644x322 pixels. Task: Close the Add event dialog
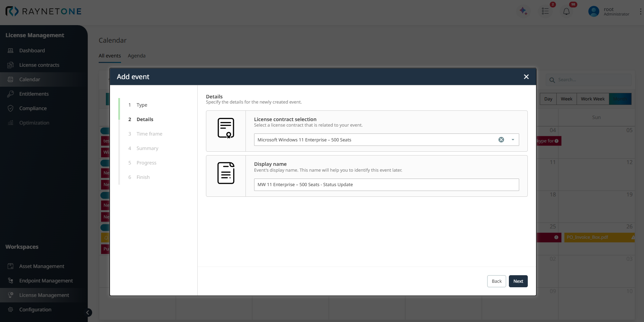pos(526,77)
